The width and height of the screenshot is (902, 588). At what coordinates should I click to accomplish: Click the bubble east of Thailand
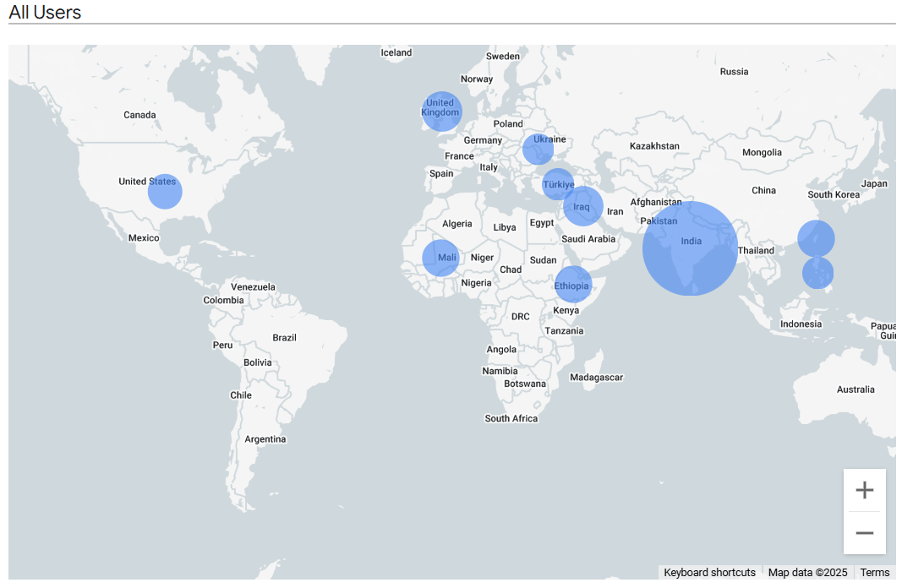coord(816,238)
